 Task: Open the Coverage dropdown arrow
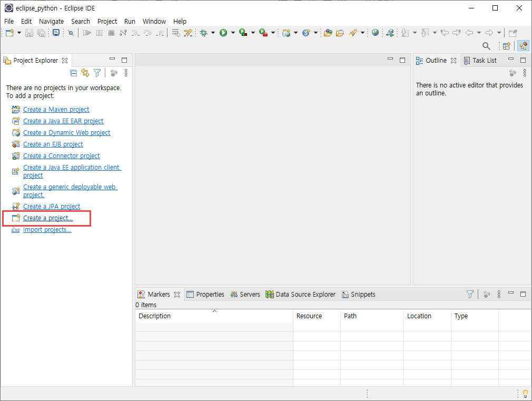pyautogui.click(x=253, y=33)
